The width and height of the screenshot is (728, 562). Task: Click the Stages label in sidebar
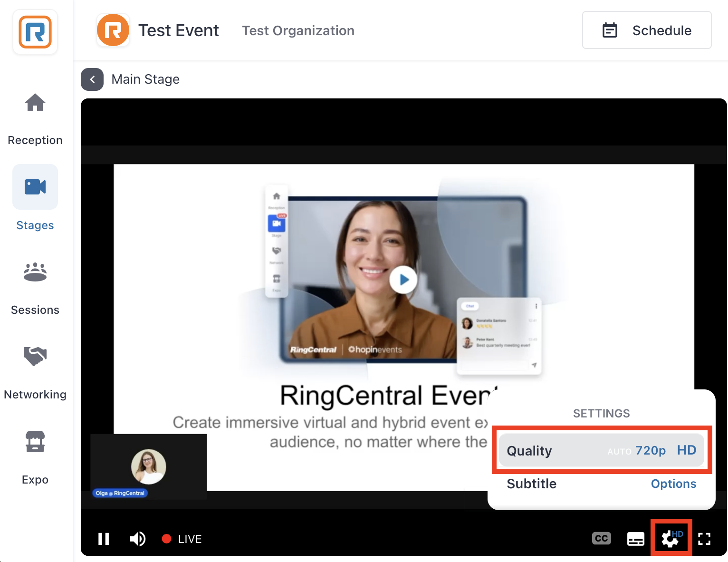coord(35,225)
